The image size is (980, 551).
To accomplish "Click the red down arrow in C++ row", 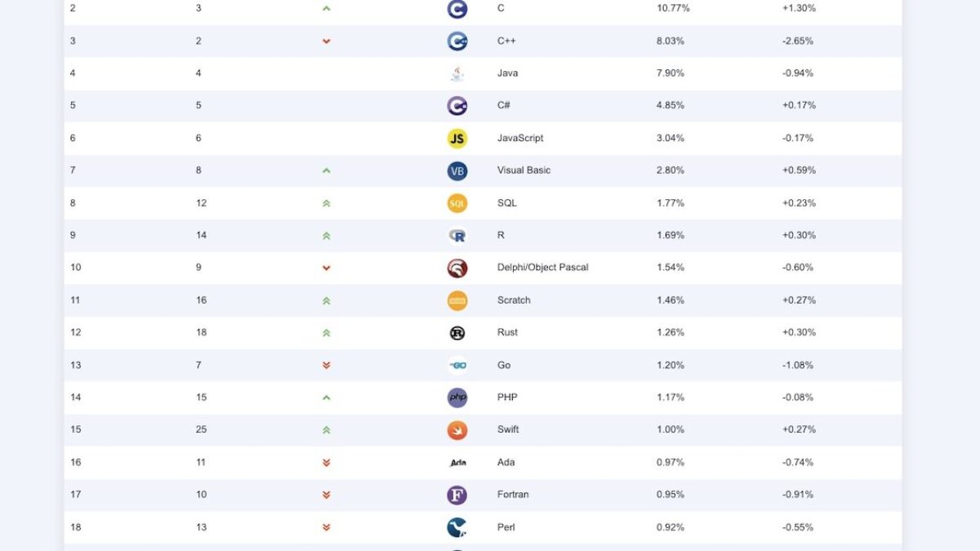I will (326, 41).
